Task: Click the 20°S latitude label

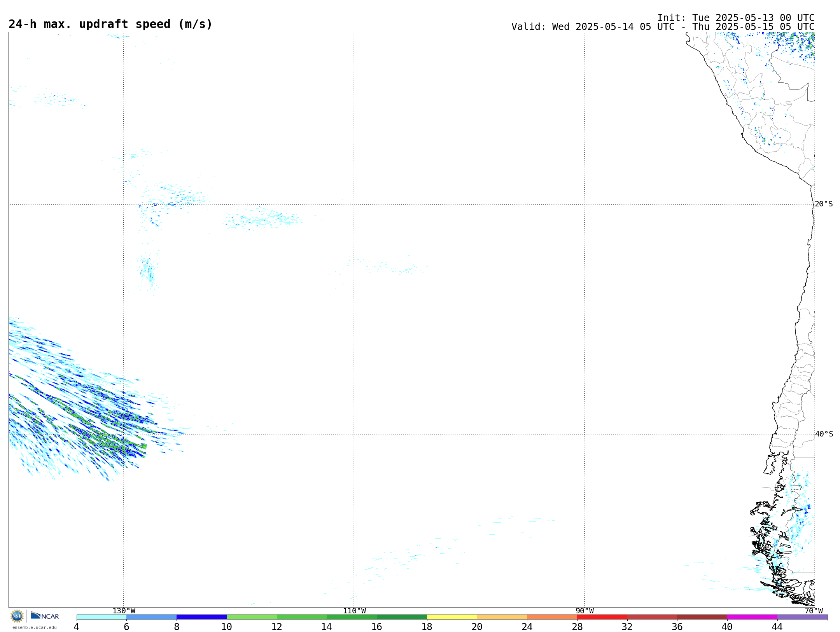Action: [824, 204]
